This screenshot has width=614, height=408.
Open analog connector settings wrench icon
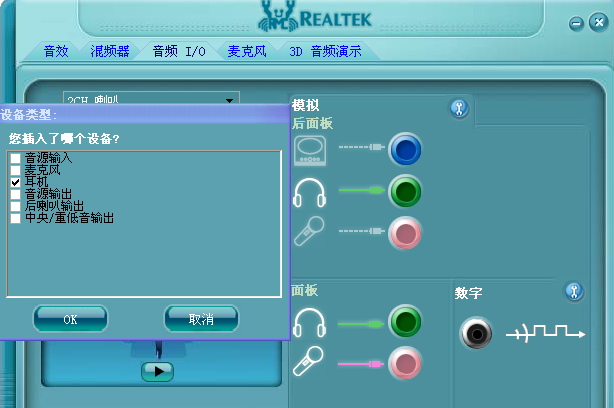459,109
